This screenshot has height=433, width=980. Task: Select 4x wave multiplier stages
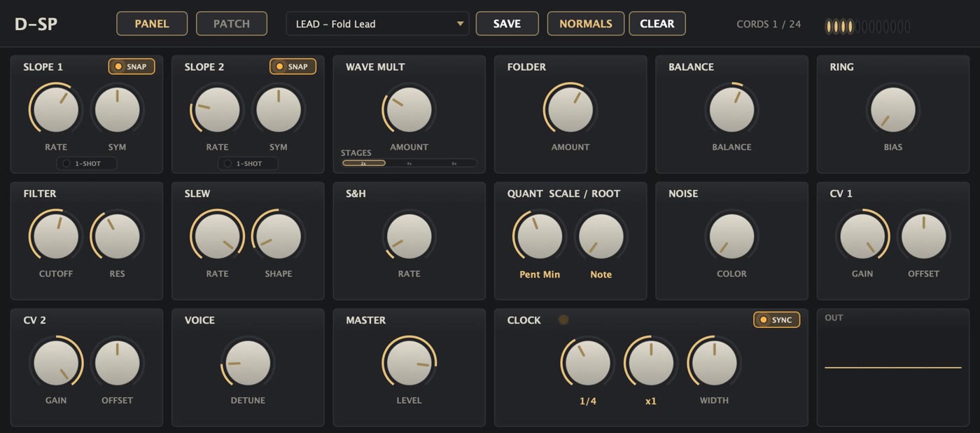click(x=409, y=163)
